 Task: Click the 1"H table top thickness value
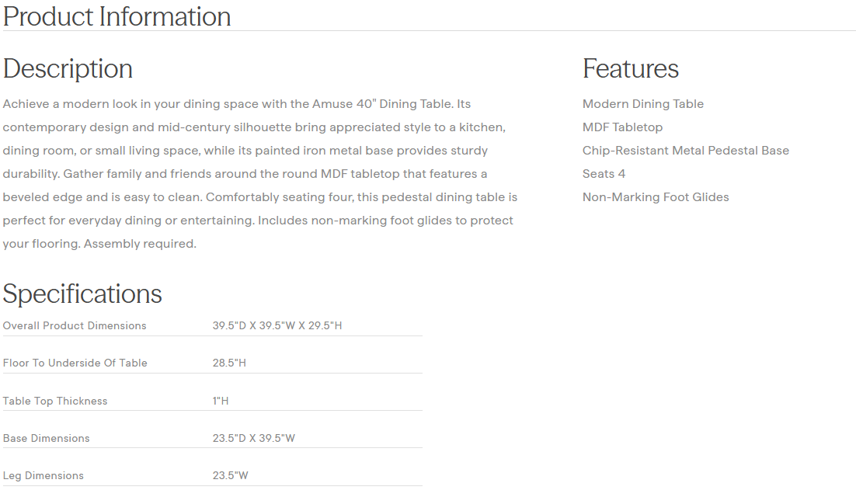(221, 401)
